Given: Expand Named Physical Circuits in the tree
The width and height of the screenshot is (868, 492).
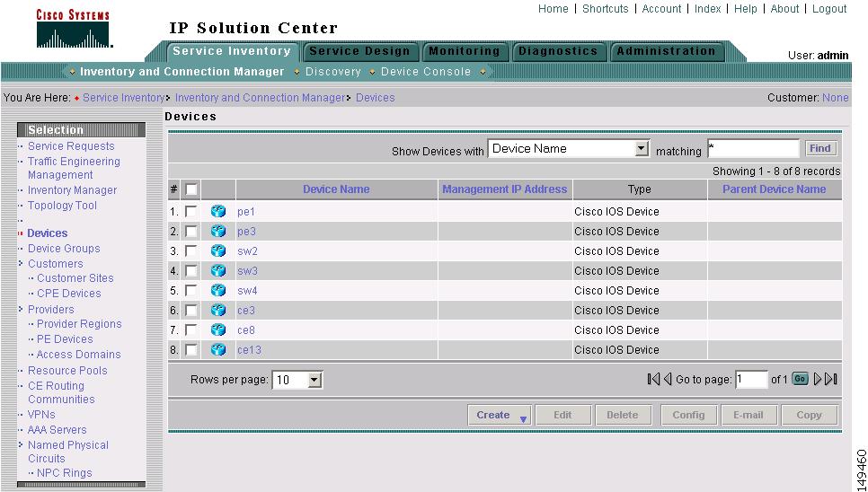Looking at the screenshot, I should (x=21, y=444).
